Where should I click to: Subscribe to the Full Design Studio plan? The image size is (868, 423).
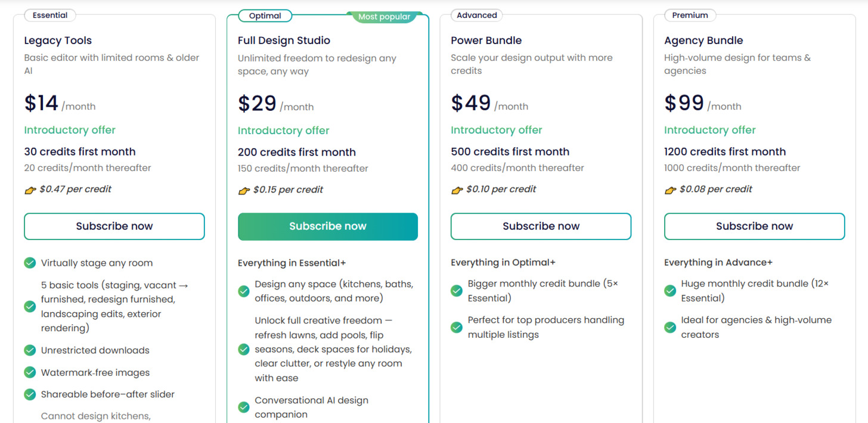[327, 226]
